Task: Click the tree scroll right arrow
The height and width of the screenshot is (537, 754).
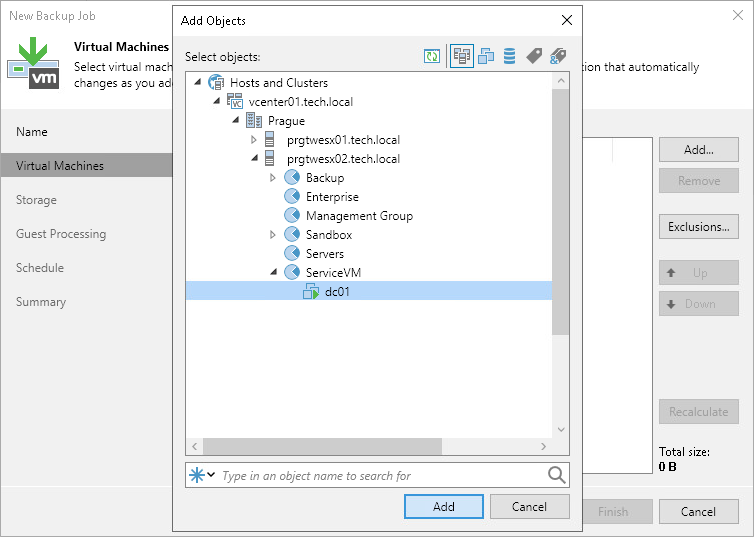Action: [543, 446]
